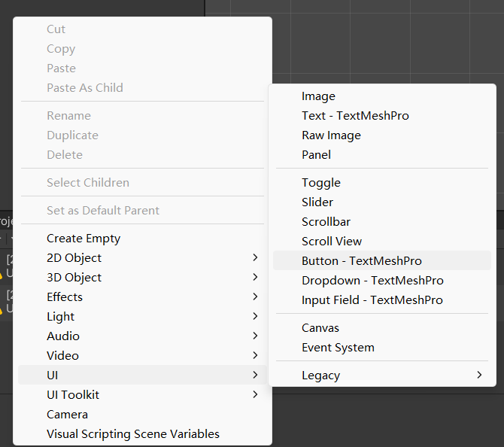Create a Scroll View
This screenshot has width=504, height=447.
coord(332,242)
